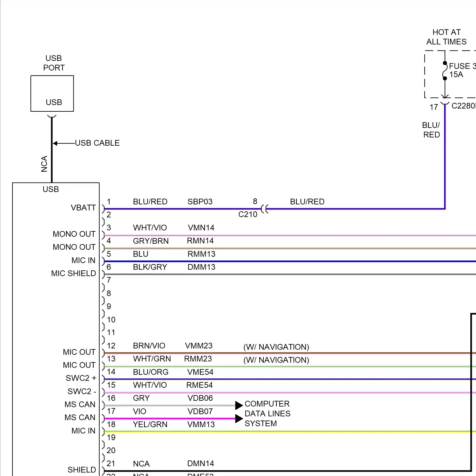This screenshot has height=476, width=476.
Task: Click pin number 10 on the module connector
Action: tap(111, 320)
